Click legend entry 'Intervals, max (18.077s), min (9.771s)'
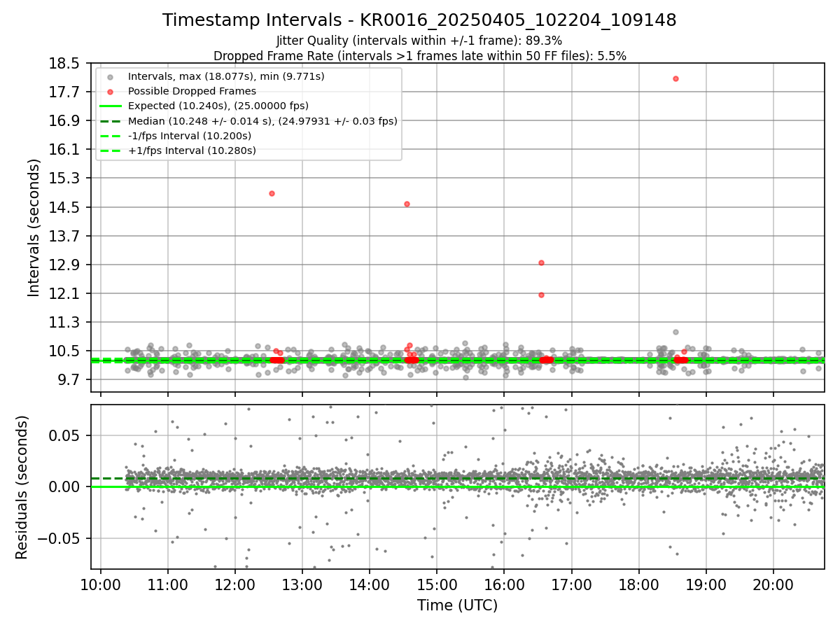 226,76
